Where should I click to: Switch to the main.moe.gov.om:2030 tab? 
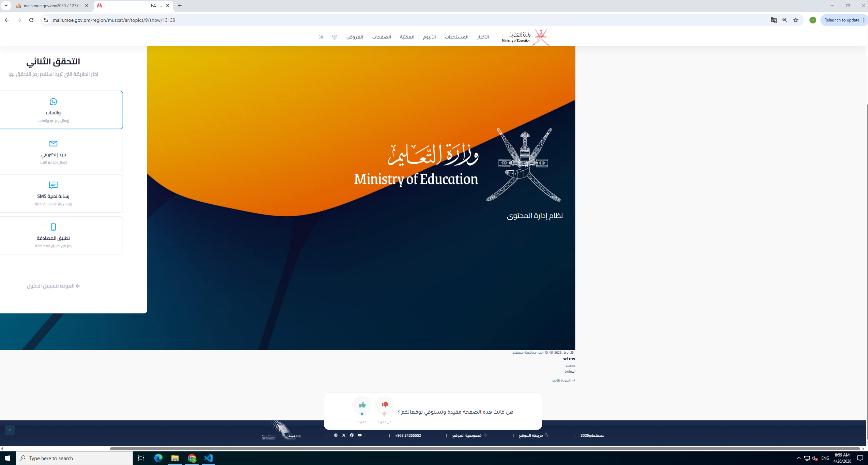pyautogui.click(x=51, y=6)
